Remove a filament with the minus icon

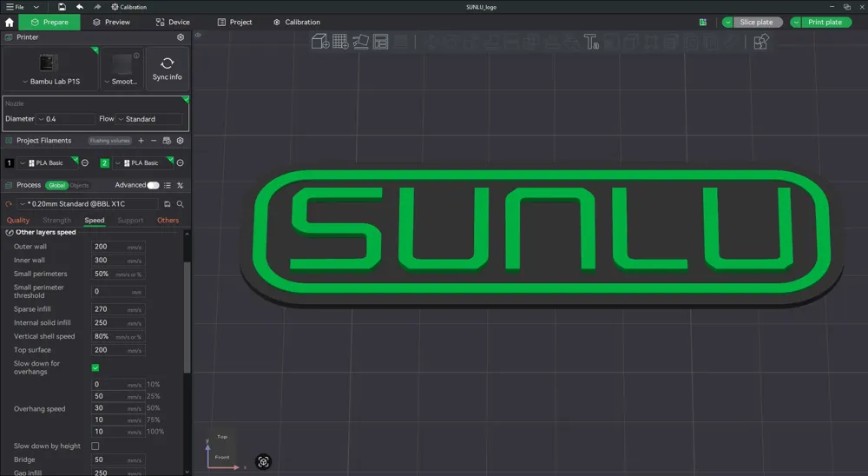pyautogui.click(x=154, y=141)
